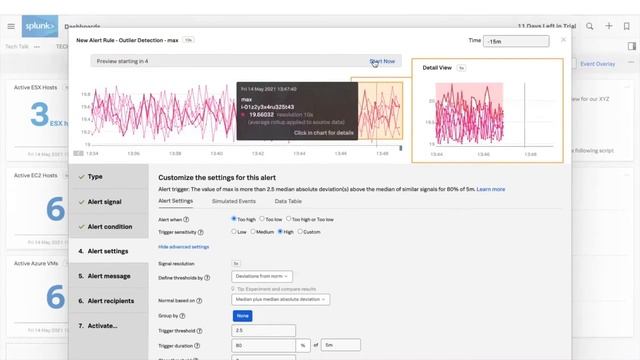
Task: Set trigger sensitivity to High
Action: tap(280, 231)
